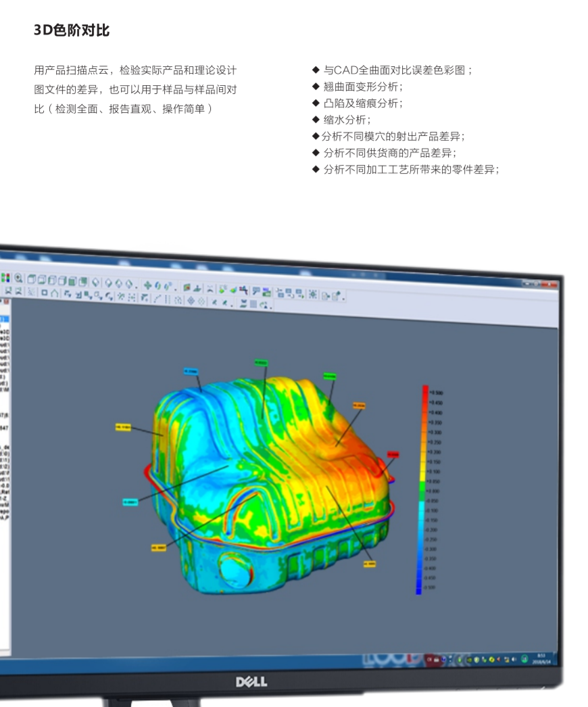Click the speech bubble annotation icon

(256, 291)
